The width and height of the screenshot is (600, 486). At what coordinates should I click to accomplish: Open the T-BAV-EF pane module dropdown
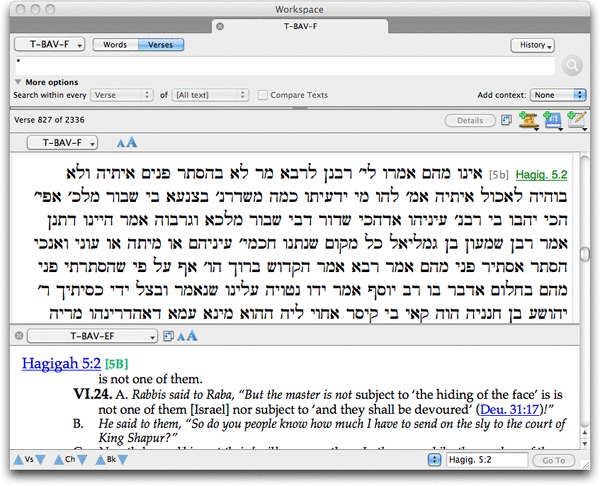[x=92, y=336]
